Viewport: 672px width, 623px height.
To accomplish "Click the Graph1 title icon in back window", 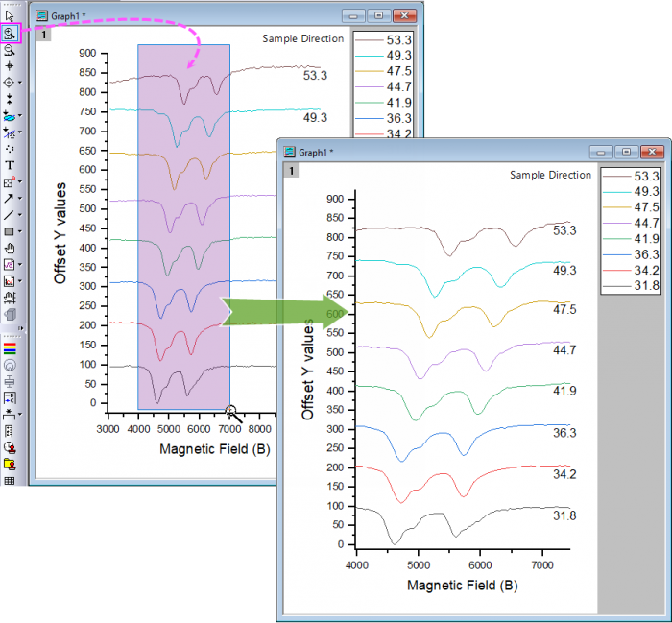I will pos(41,16).
